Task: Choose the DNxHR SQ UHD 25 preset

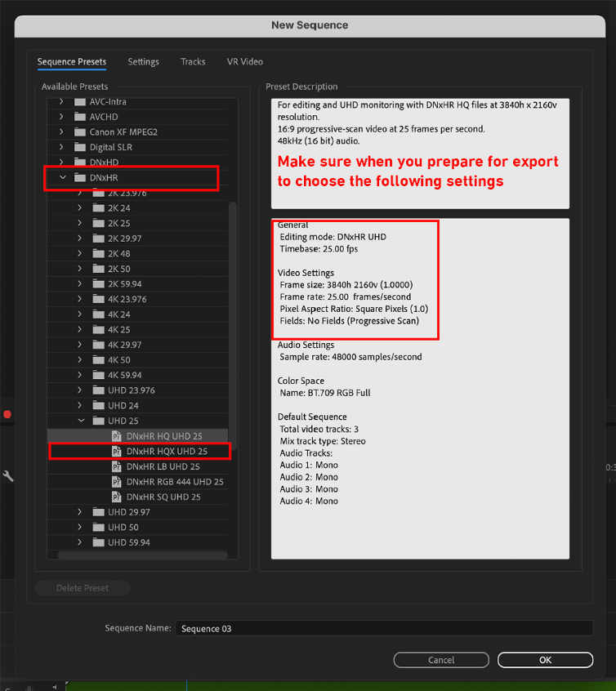Action: click(x=163, y=497)
